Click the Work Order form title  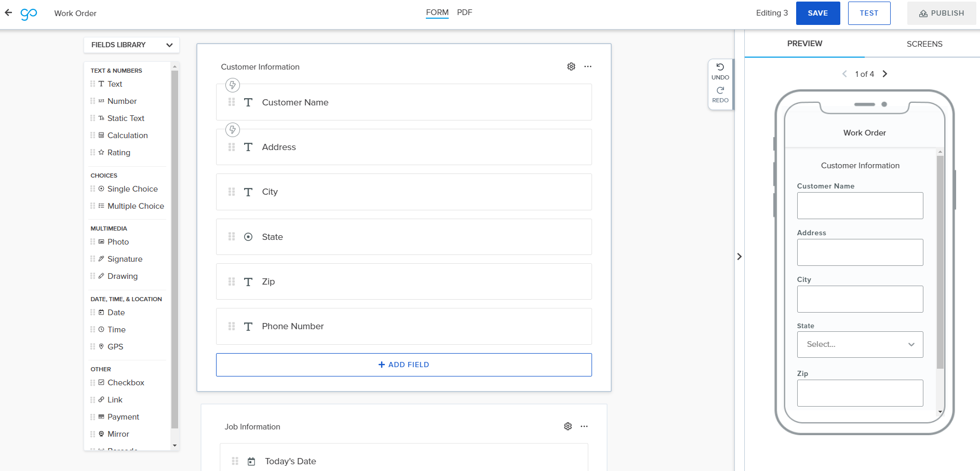click(x=75, y=14)
